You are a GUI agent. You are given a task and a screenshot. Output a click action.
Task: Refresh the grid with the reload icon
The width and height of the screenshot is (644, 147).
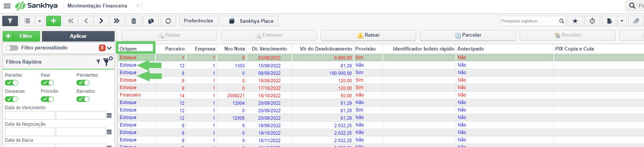click(168, 21)
